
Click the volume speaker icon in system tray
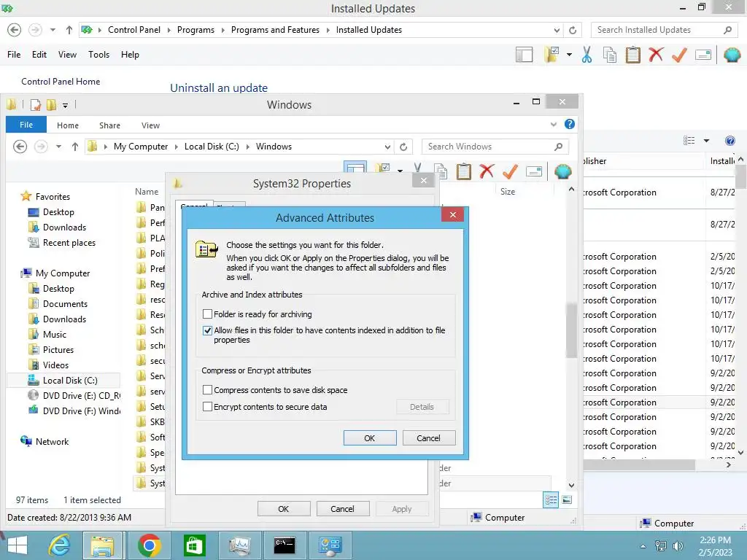pyautogui.click(x=678, y=545)
